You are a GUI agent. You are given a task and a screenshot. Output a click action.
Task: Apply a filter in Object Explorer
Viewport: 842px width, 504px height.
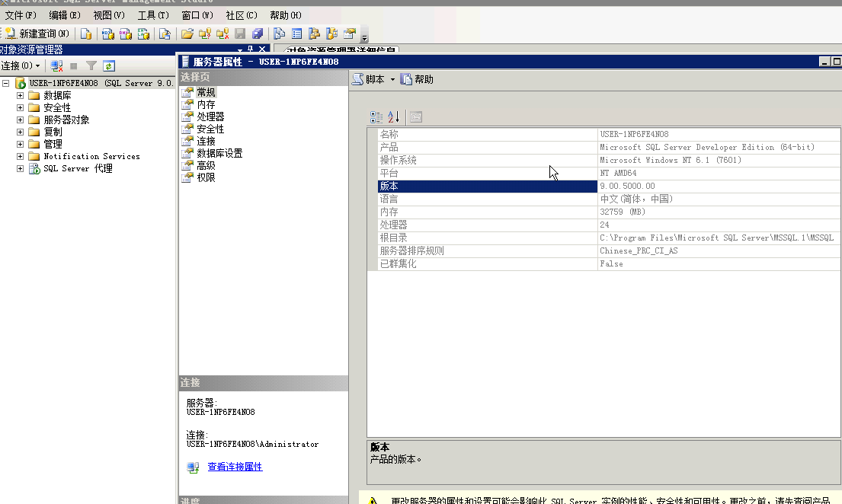[90, 66]
